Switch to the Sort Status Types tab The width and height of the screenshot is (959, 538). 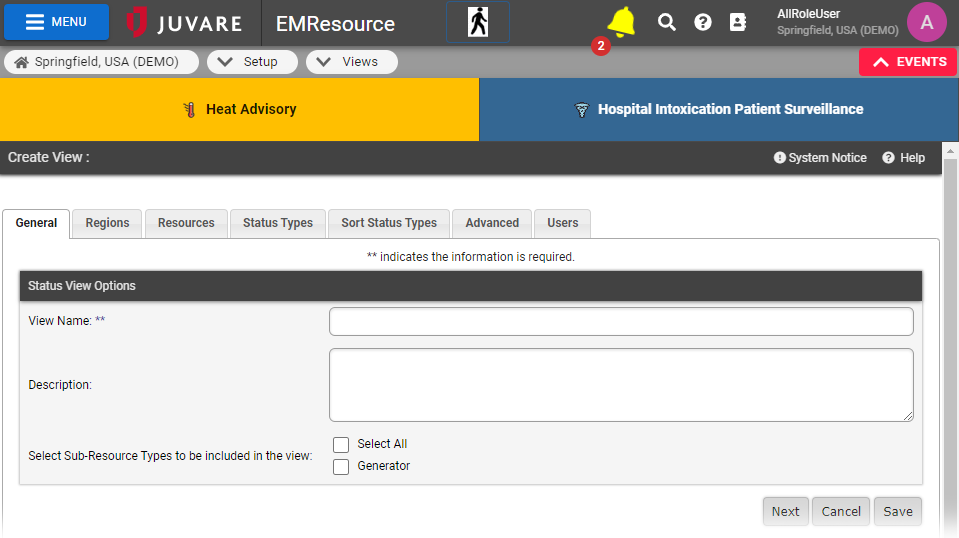click(389, 223)
